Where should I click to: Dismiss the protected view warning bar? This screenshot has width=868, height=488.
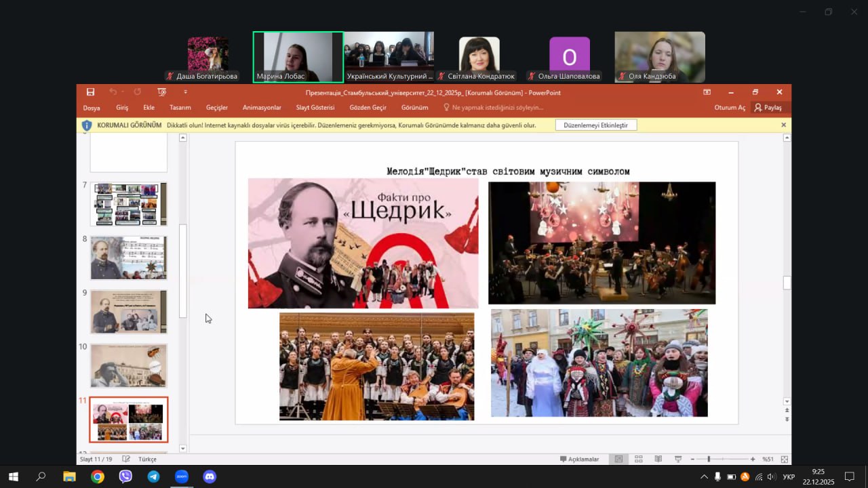(x=783, y=125)
